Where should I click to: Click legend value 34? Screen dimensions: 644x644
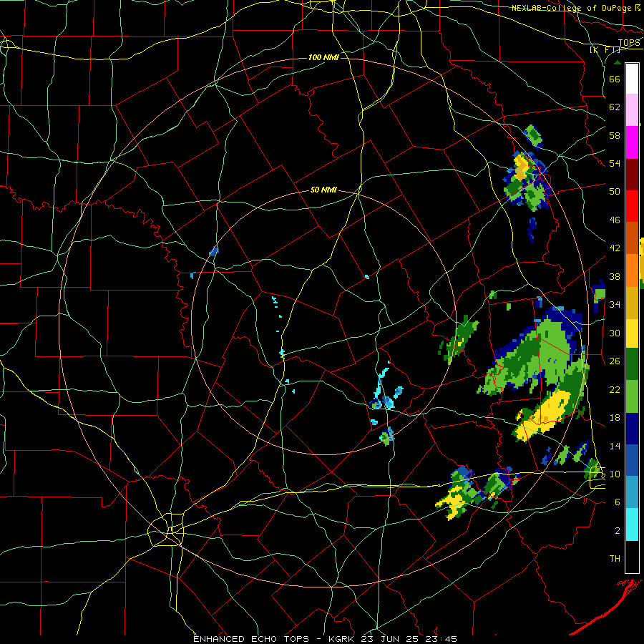(x=615, y=305)
